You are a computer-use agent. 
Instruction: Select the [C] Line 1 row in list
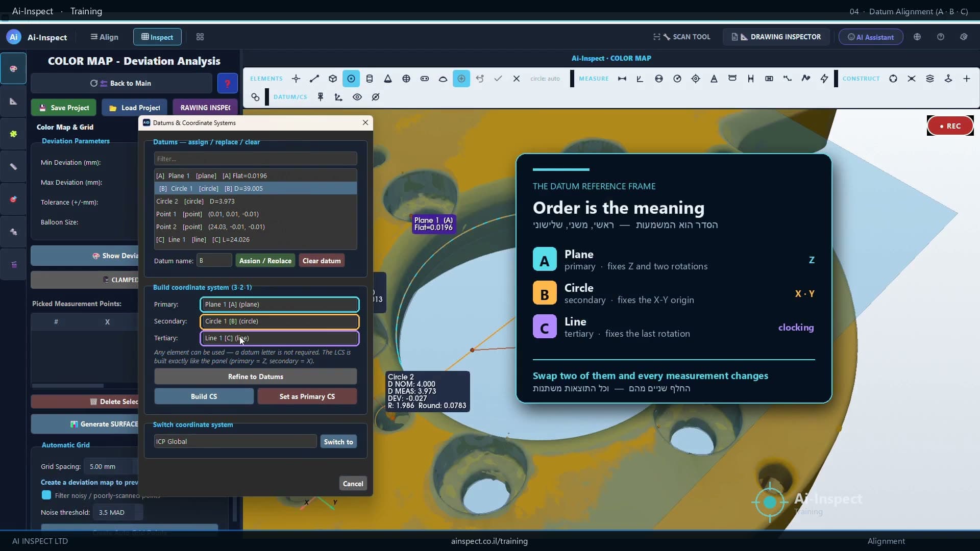tap(256, 239)
